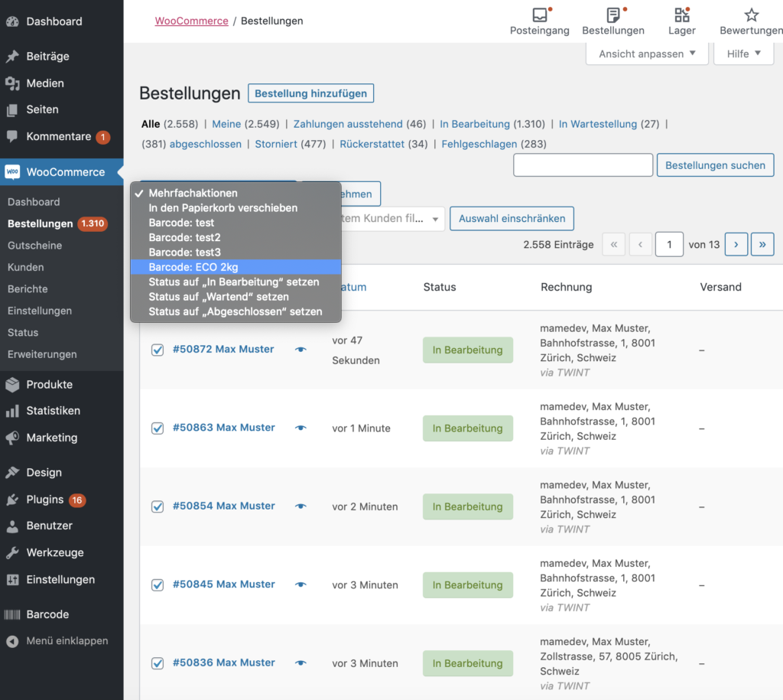Click the Seiten pages icon
The width and height of the screenshot is (783, 700).
click(x=12, y=110)
